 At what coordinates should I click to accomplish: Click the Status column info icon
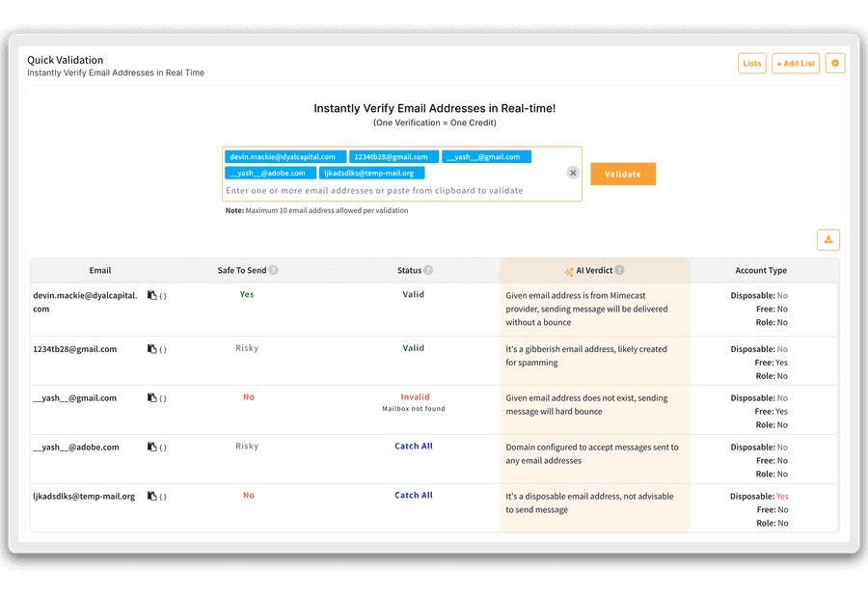[430, 270]
